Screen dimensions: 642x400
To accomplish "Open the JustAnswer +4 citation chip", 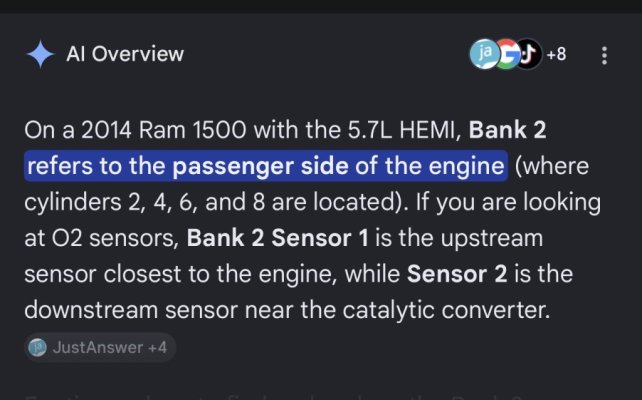I will point(100,348).
